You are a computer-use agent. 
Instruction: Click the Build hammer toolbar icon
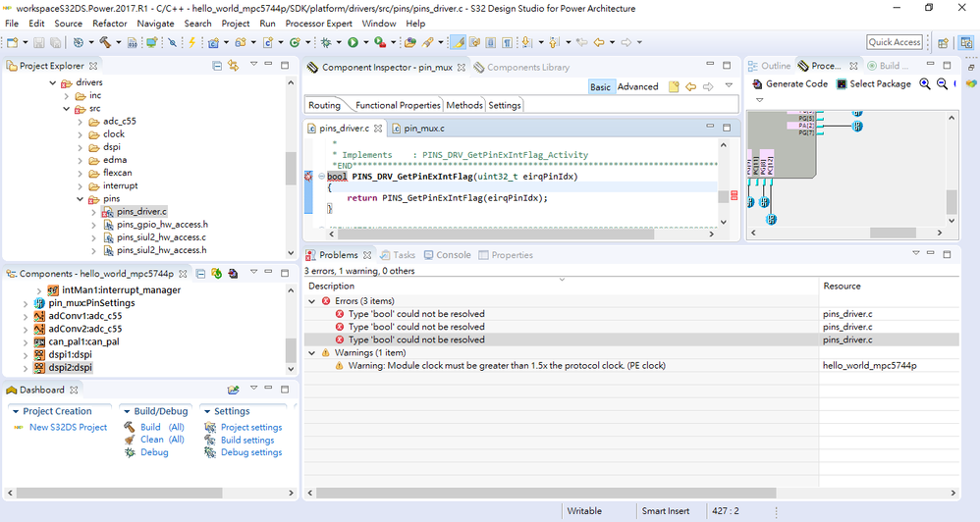tap(104, 42)
